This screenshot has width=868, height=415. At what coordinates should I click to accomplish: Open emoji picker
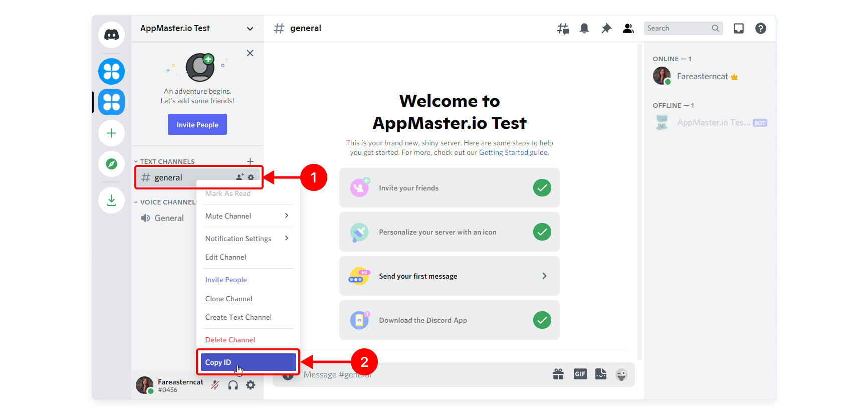point(621,374)
